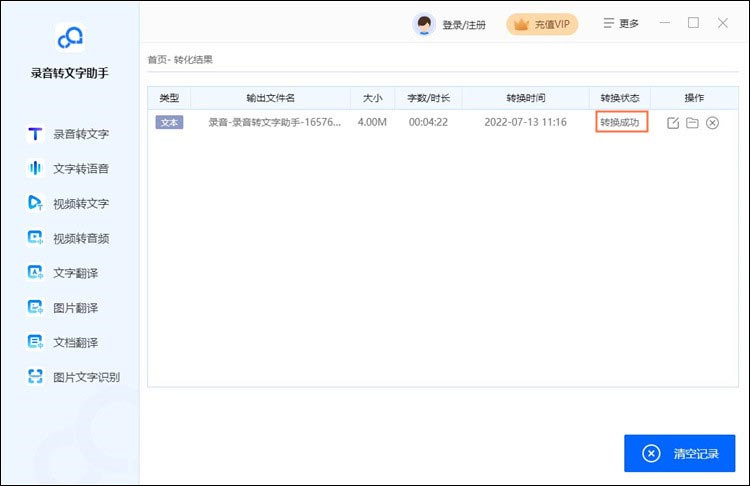Click the 转换成功 status cell

click(620, 122)
